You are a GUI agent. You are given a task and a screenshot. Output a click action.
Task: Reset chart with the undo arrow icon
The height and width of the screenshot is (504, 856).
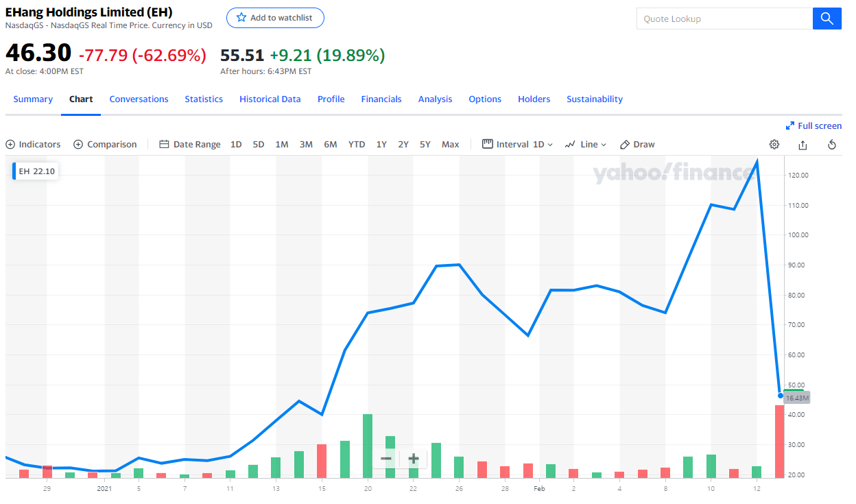coord(832,144)
